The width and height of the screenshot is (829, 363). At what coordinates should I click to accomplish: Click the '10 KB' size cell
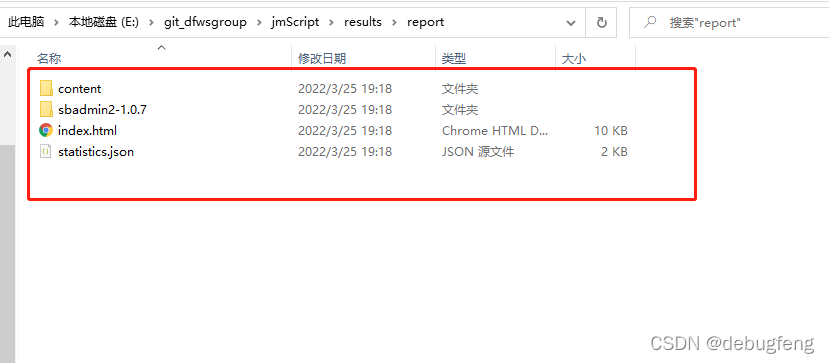click(611, 131)
